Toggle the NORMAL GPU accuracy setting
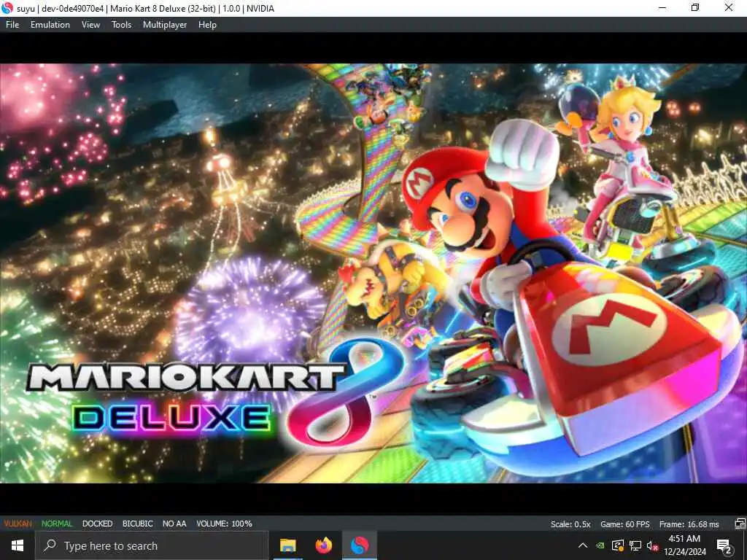Image resolution: width=747 pixels, height=560 pixels. [57, 524]
